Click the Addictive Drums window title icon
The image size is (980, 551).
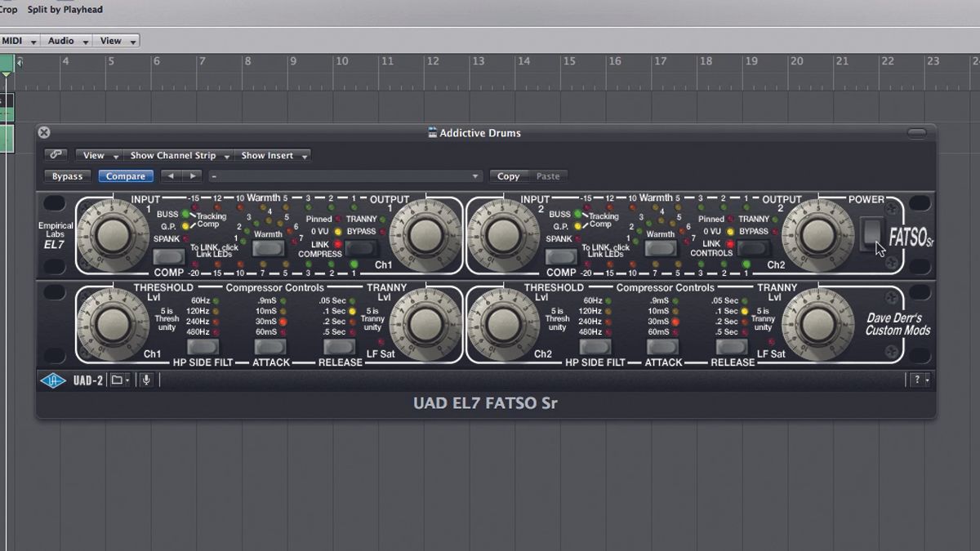[x=433, y=132]
